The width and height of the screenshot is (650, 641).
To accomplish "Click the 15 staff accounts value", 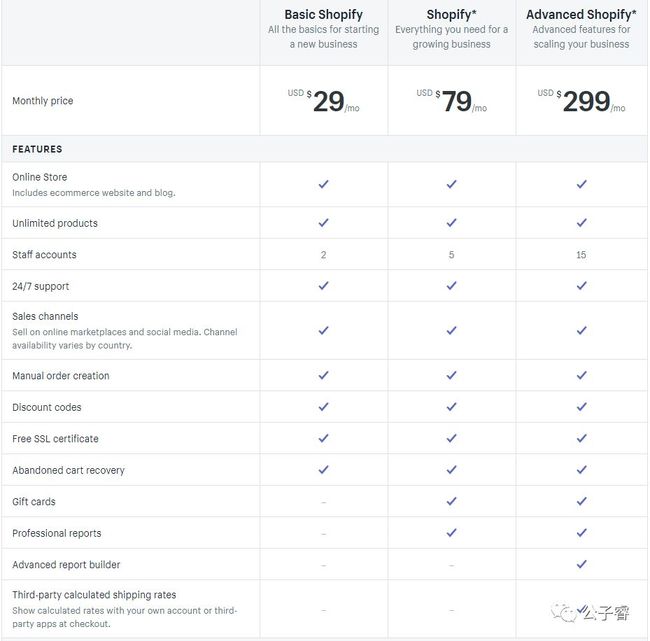I will (581, 255).
